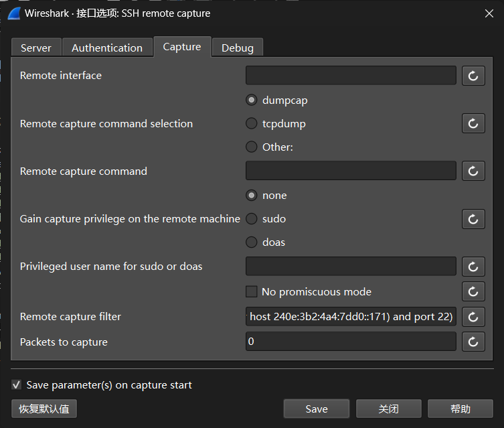
Task: Reset Packets to capture value
Action: tap(473, 342)
